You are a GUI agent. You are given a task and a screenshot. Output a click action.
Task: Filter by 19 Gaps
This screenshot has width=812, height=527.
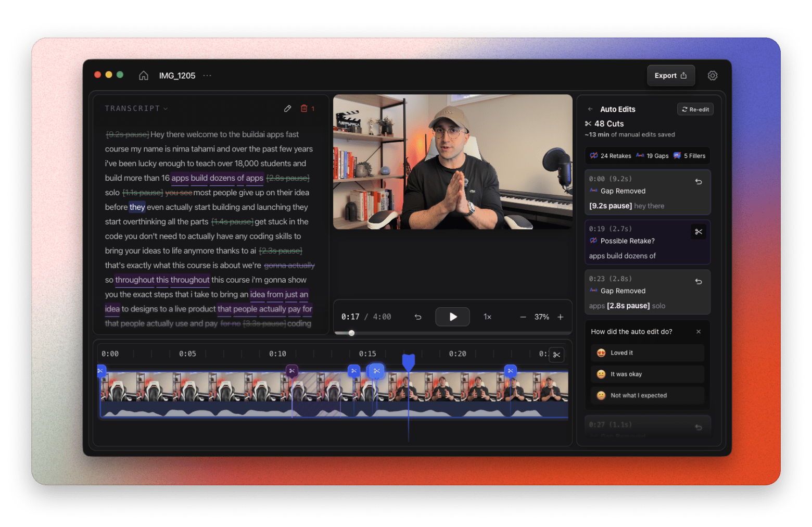point(652,156)
